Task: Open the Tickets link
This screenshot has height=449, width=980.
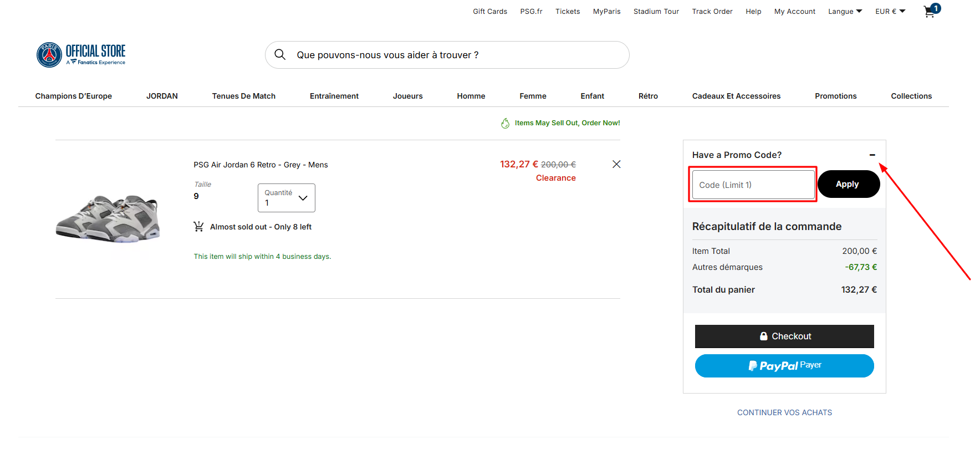Action: pos(568,11)
